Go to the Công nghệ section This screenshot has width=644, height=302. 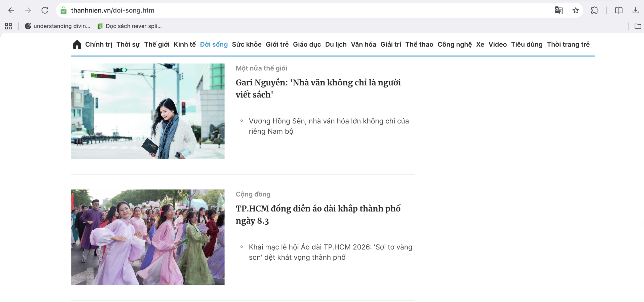tap(455, 44)
